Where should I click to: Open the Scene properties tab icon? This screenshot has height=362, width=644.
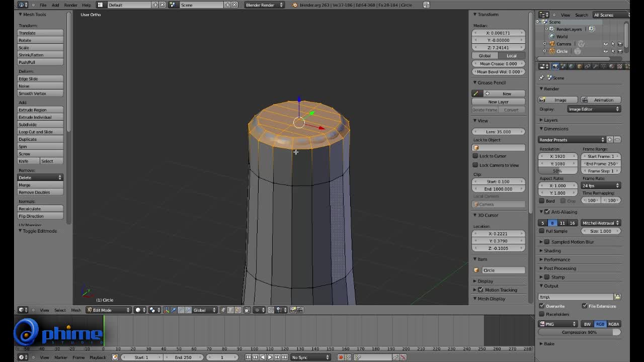pyautogui.click(x=563, y=66)
